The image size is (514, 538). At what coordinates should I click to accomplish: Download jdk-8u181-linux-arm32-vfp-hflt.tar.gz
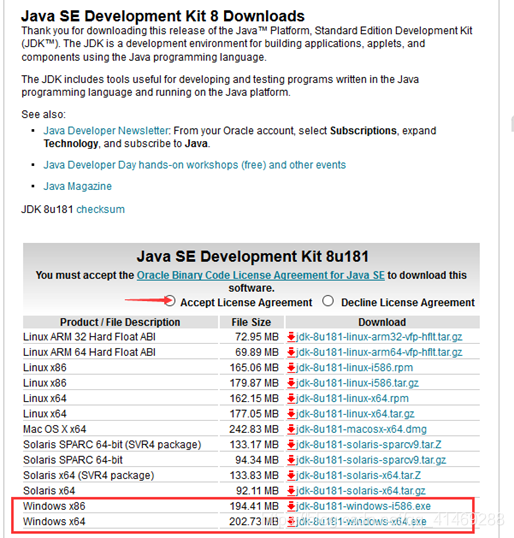click(379, 337)
